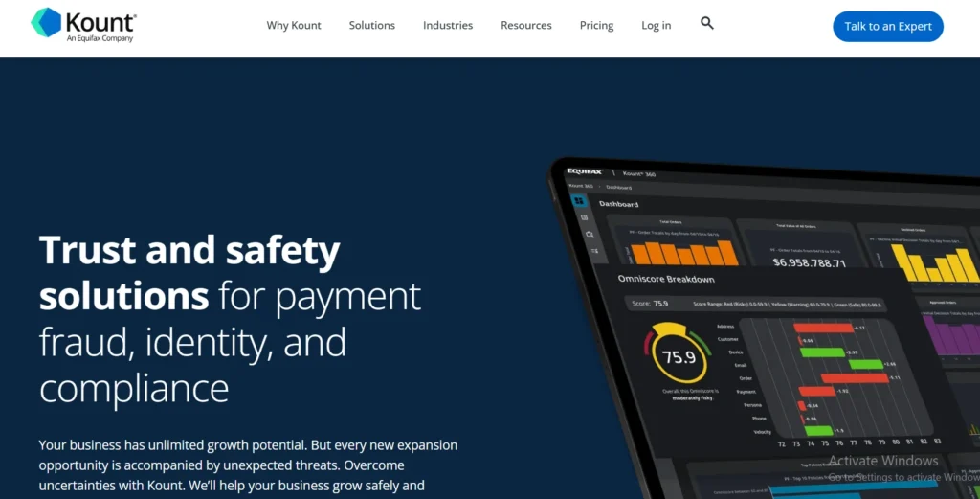Viewport: 980px width, 499px height.
Task: Open the Solutions menu
Action: pos(372,26)
